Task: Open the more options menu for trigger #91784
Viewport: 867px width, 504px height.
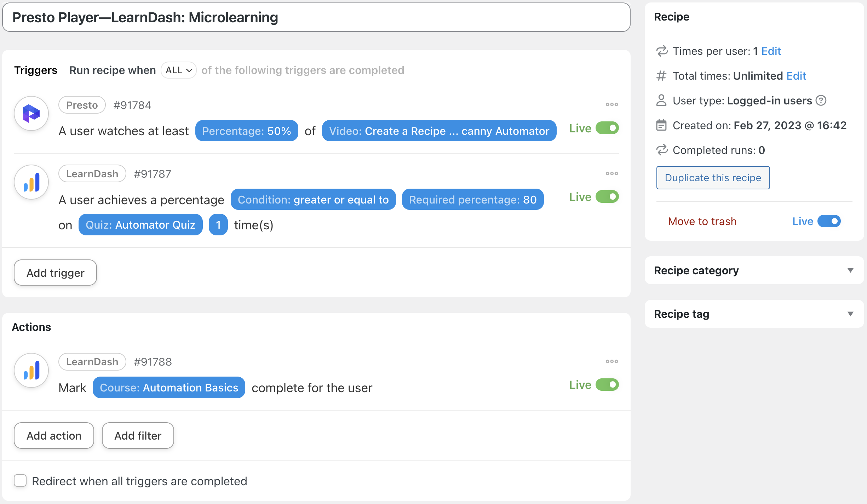Action: (612, 104)
